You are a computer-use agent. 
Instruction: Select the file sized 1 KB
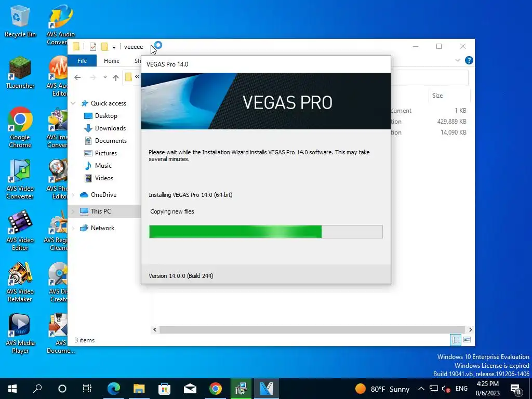tap(460, 111)
